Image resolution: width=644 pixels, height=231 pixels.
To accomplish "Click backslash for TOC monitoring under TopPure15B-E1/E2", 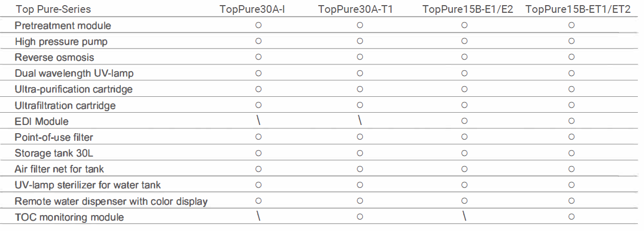I will [x=464, y=217].
